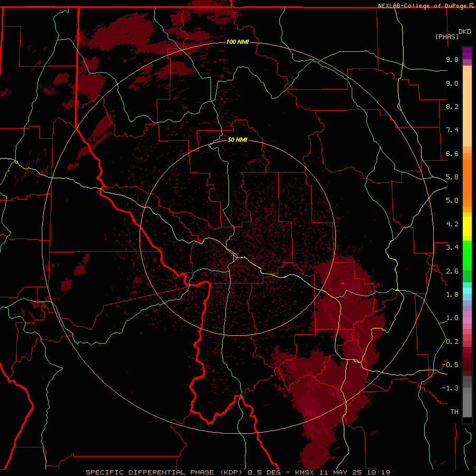
Task: Click the 8.2 value on color scale
Action: coord(452,106)
